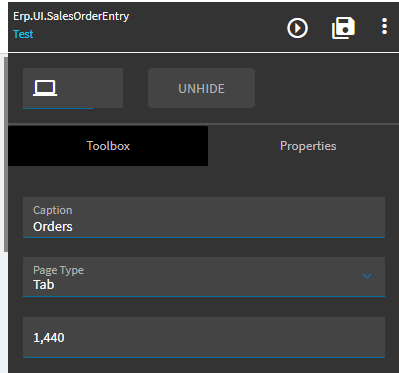This screenshot has width=399, height=373.
Task: Click the blue underline beneath device selector
Action: click(x=58, y=108)
